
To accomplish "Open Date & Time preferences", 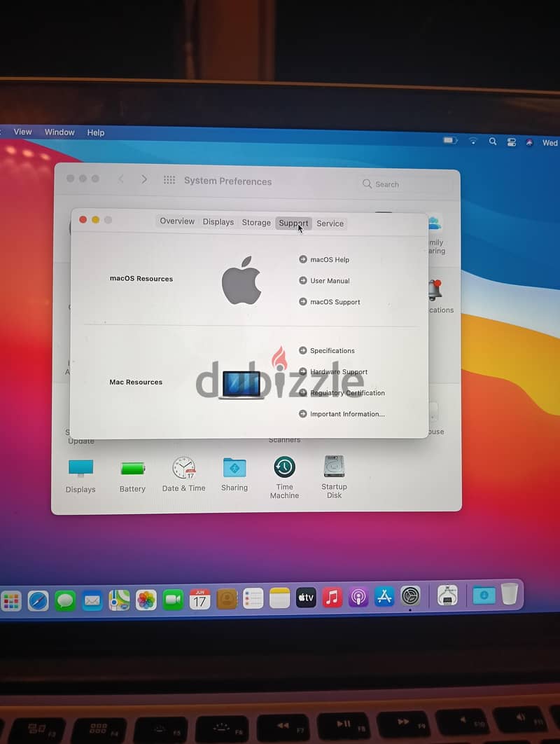I will pyautogui.click(x=183, y=474).
